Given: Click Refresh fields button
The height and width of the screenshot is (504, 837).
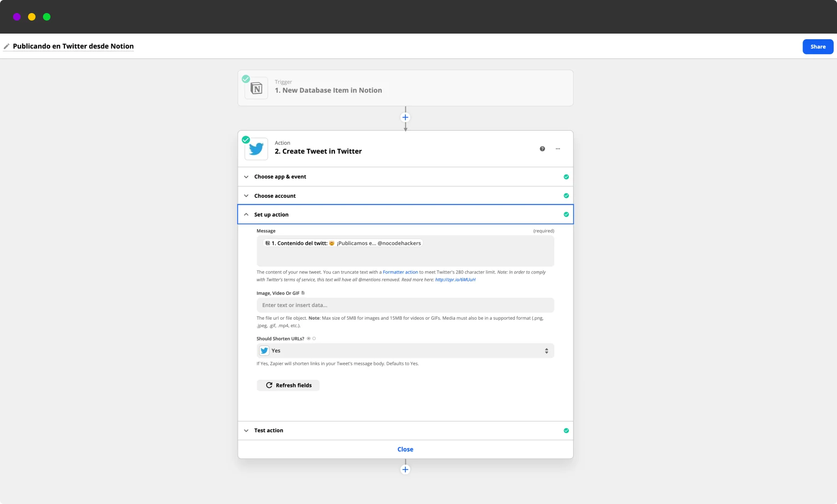Looking at the screenshot, I should (x=288, y=385).
